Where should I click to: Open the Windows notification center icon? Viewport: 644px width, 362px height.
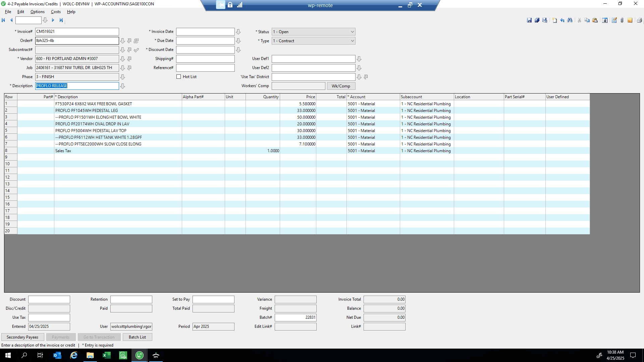click(x=633, y=355)
